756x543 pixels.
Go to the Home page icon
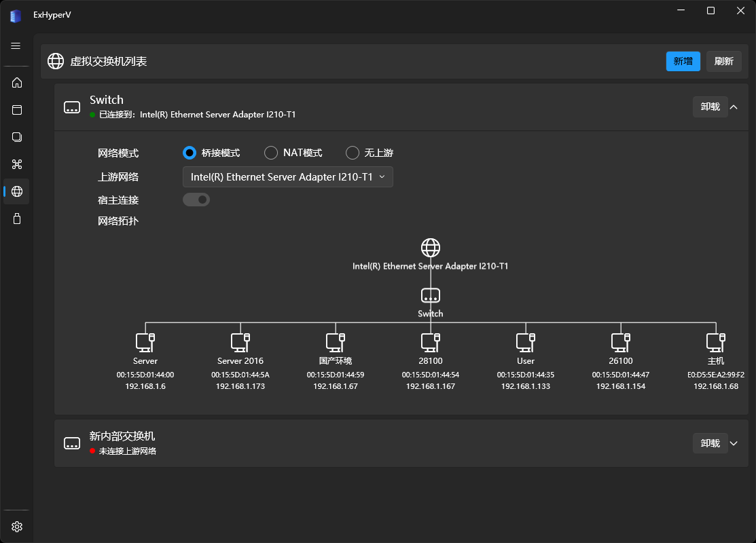tap(17, 83)
